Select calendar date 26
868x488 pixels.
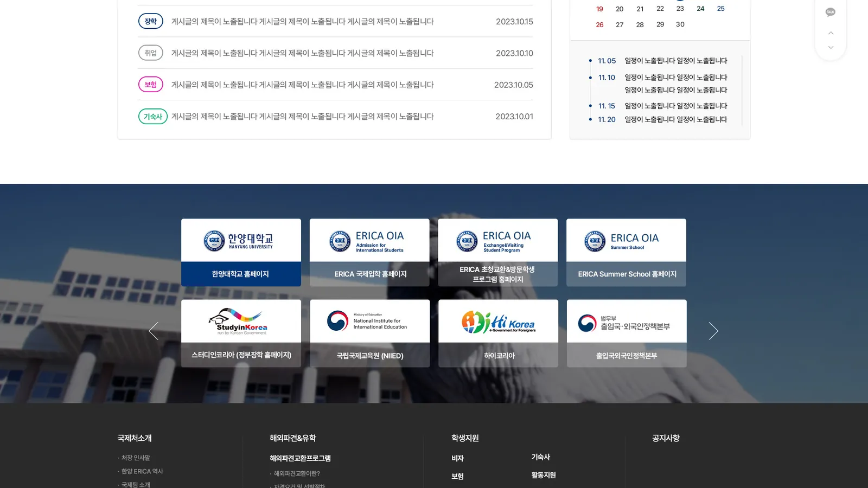pos(599,24)
